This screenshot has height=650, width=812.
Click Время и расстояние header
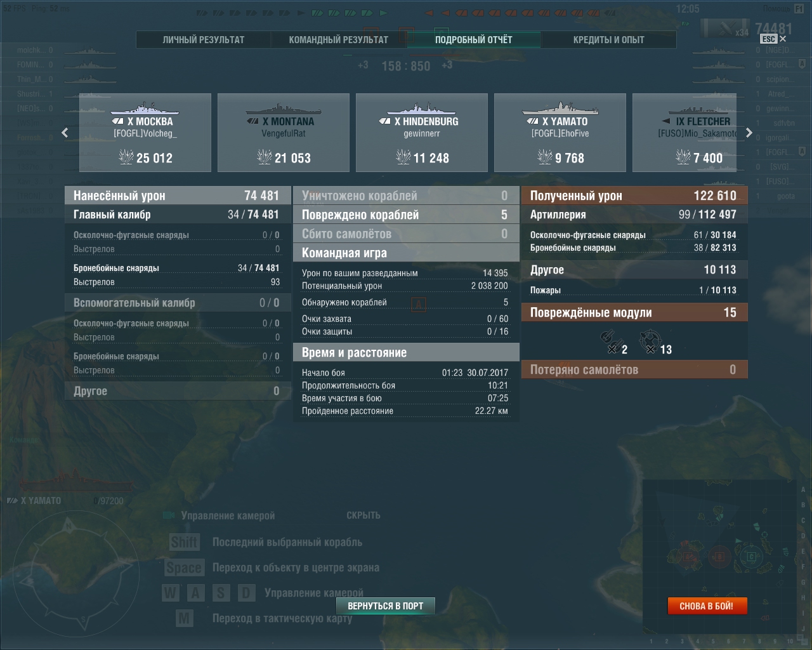pos(406,352)
